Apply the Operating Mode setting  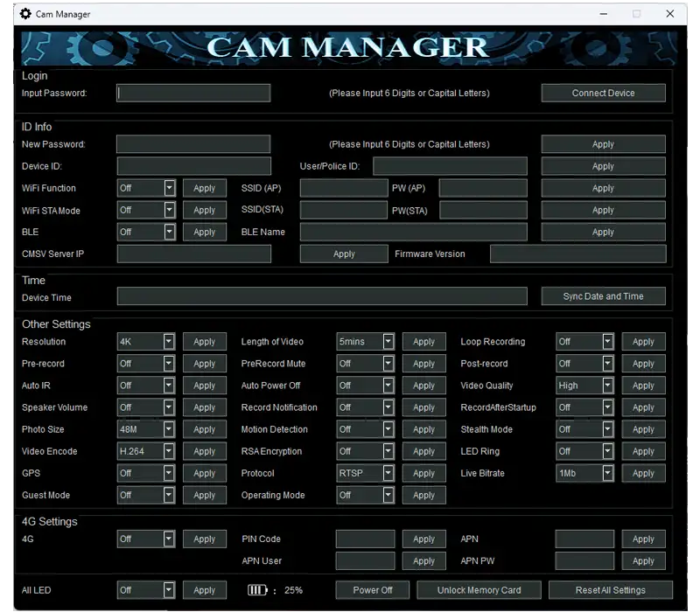click(x=423, y=495)
